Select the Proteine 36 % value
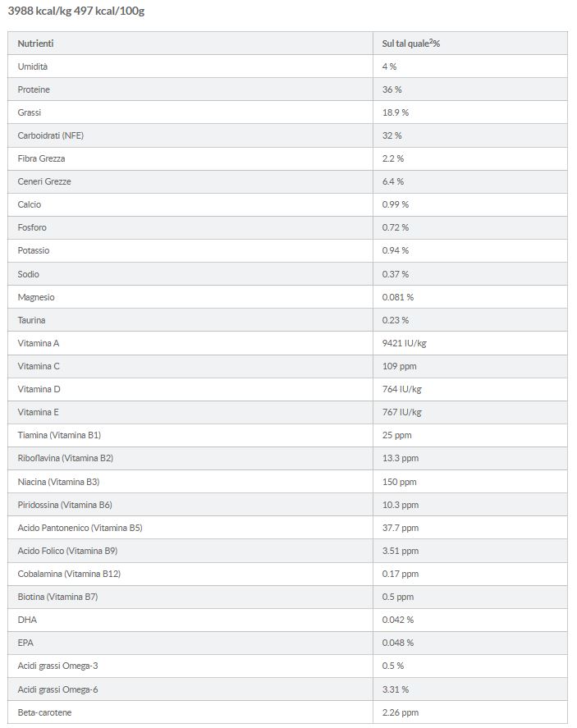This screenshot has width=577, height=728. (x=392, y=89)
